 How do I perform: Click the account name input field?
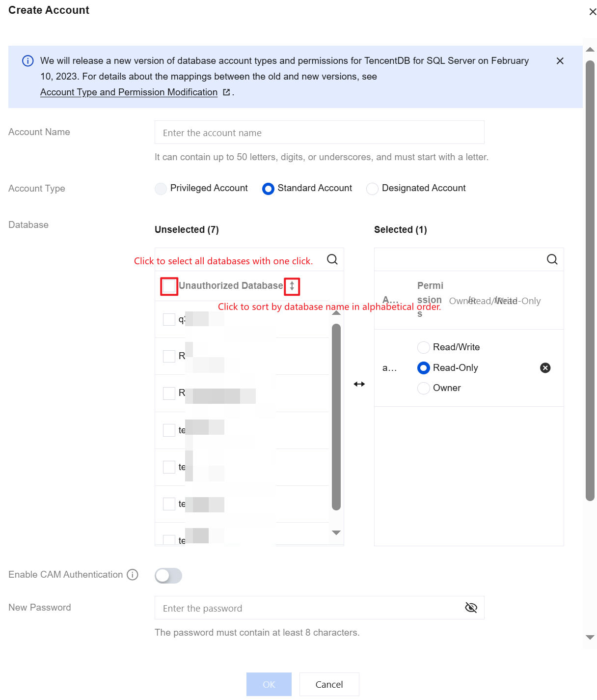coord(319,132)
